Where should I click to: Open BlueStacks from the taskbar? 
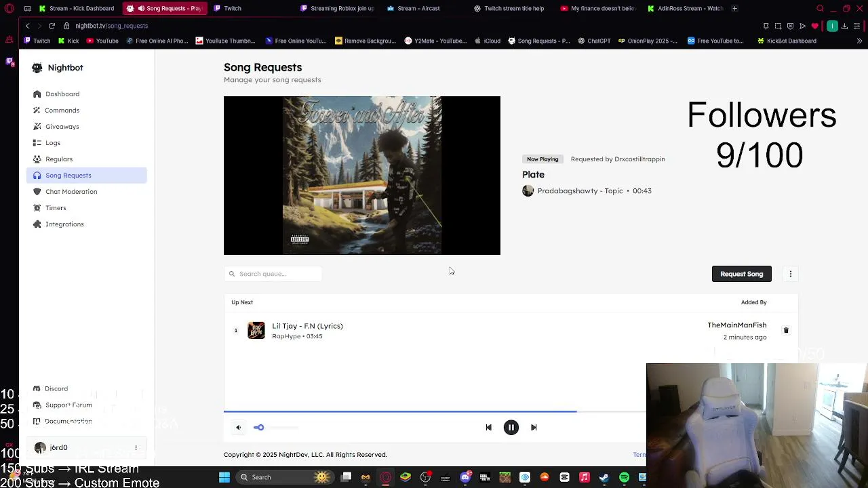pos(406,477)
